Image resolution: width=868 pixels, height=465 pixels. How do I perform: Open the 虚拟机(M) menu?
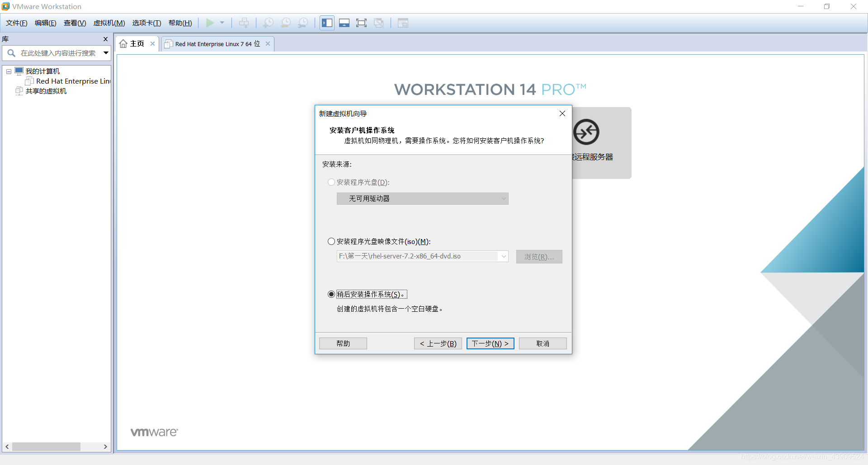[109, 23]
